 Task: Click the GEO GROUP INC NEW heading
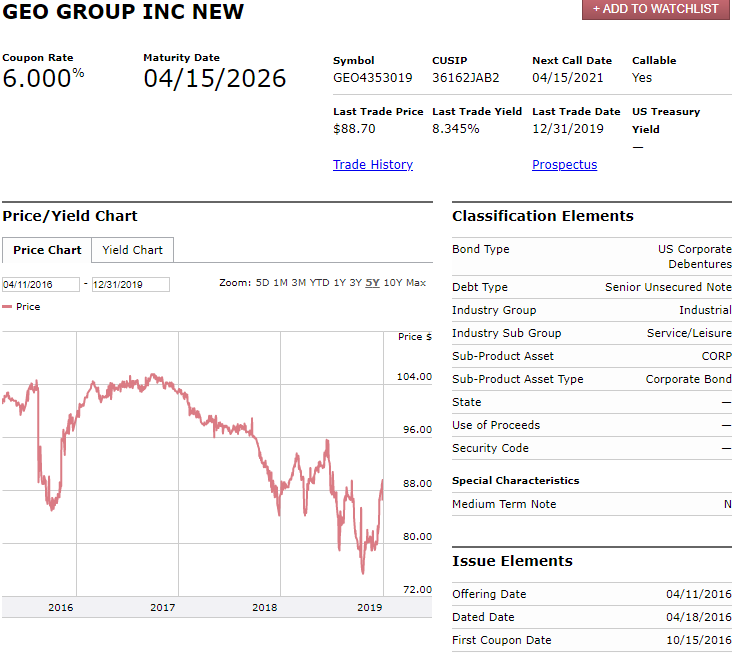pyautogui.click(x=123, y=11)
